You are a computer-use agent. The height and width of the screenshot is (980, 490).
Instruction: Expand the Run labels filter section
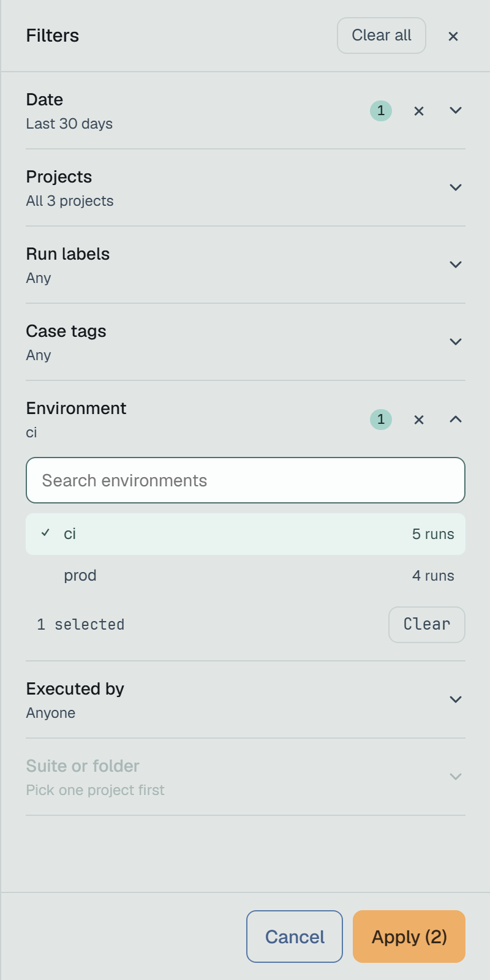coord(456,265)
